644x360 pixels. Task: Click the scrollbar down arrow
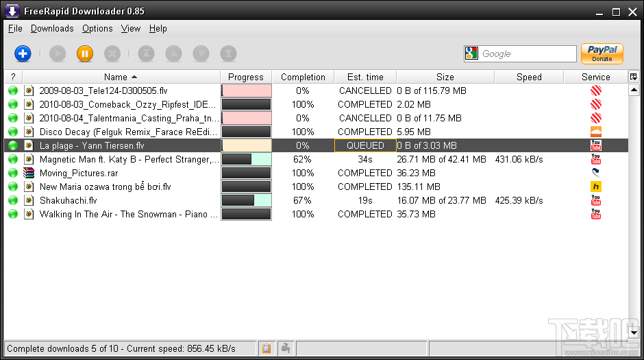point(634,333)
